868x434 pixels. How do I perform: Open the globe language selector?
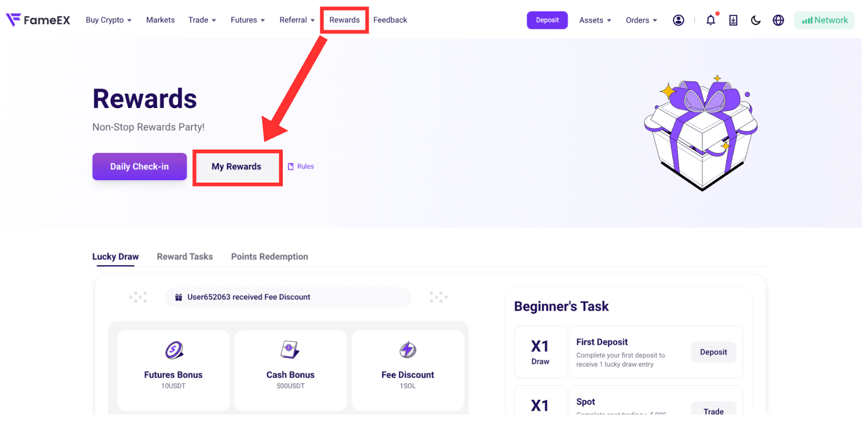click(x=778, y=20)
